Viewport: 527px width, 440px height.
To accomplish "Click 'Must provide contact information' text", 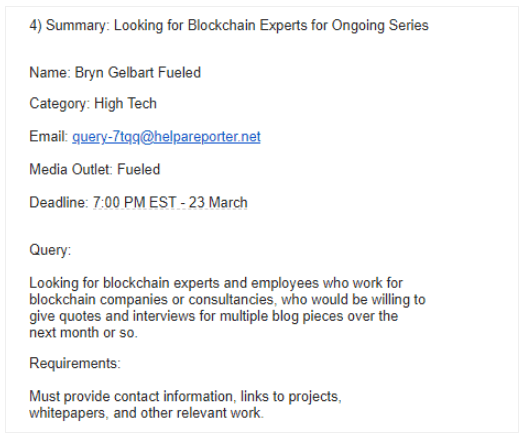I will click(x=131, y=397).
